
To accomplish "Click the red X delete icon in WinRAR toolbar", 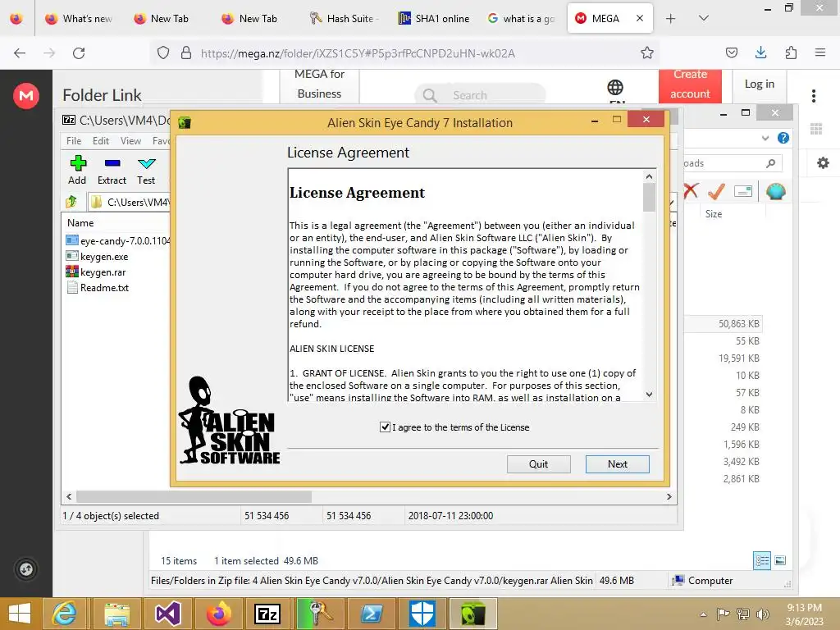I will (x=691, y=190).
